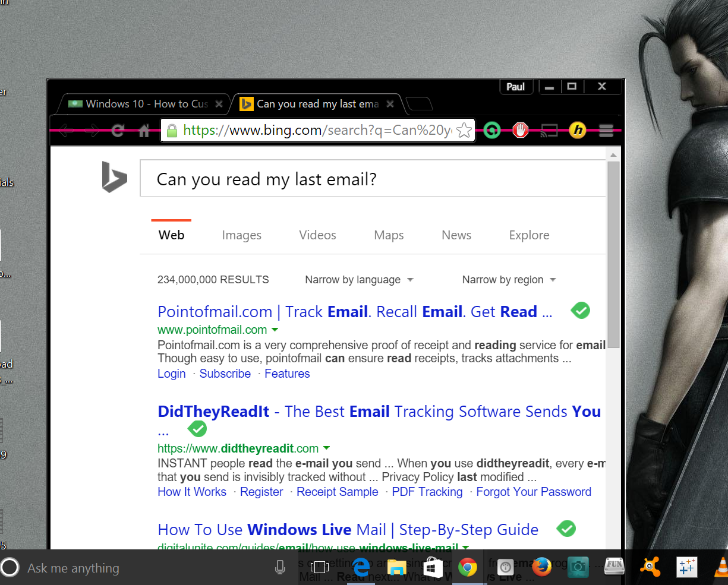
Task: Expand the Narrow by region dropdown
Action: pyautogui.click(x=509, y=280)
